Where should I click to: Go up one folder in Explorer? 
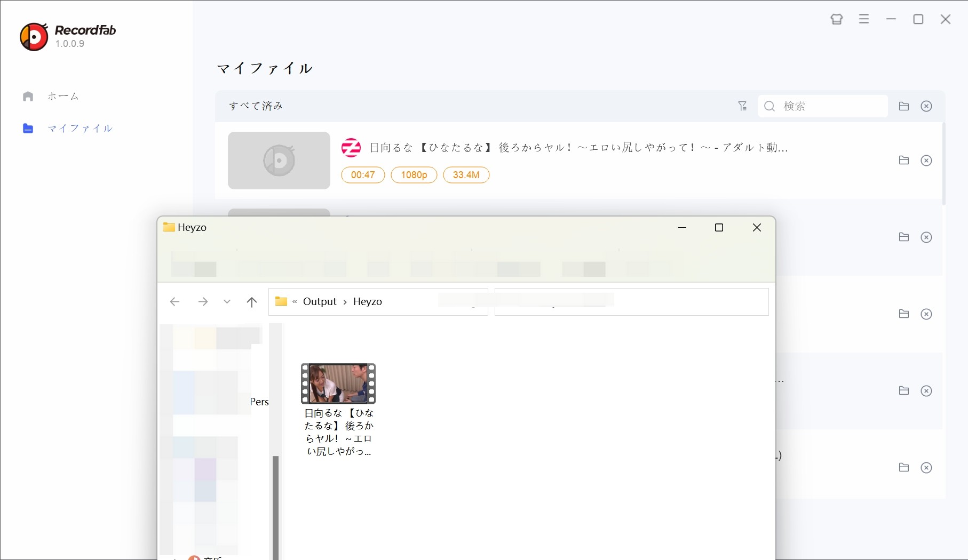(252, 302)
